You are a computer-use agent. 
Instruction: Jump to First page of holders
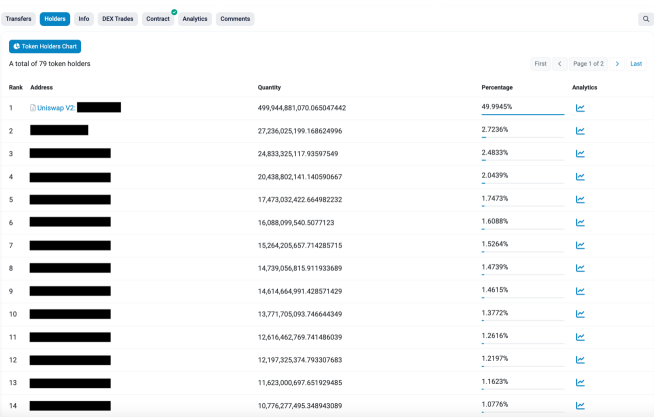point(540,64)
